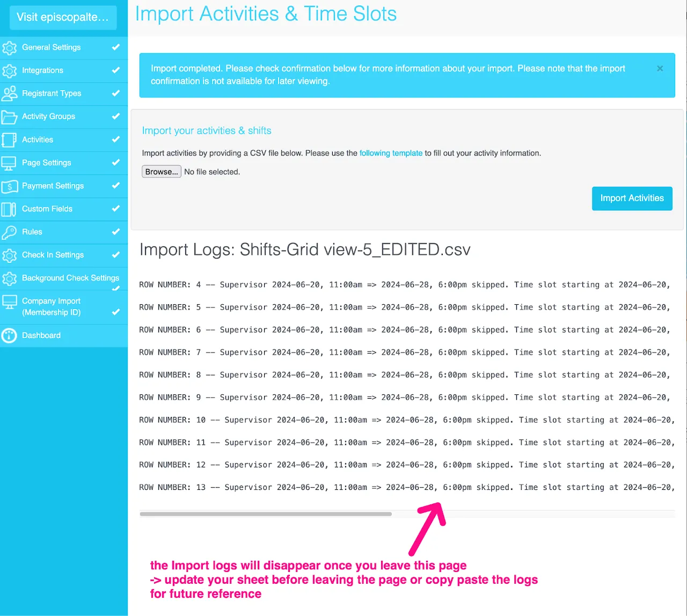Screen dimensions: 687x616
Task: Open Page Settings
Action: (x=64, y=163)
